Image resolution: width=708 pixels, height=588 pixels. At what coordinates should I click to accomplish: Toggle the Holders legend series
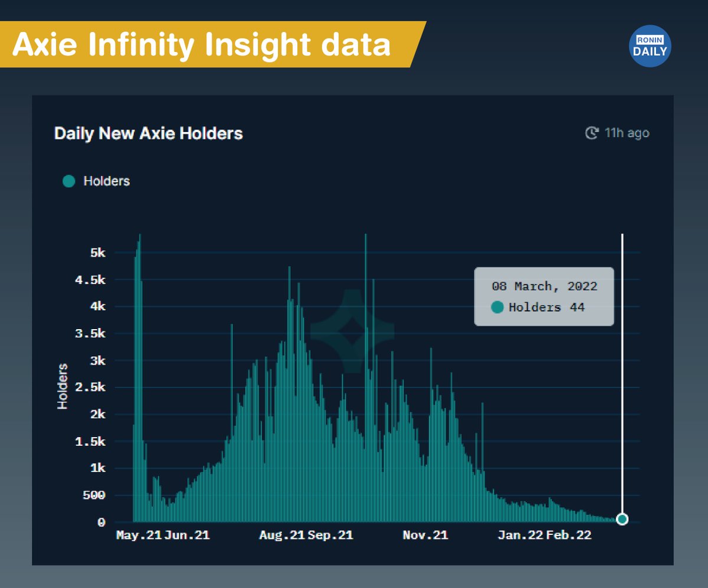click(96, 181)
